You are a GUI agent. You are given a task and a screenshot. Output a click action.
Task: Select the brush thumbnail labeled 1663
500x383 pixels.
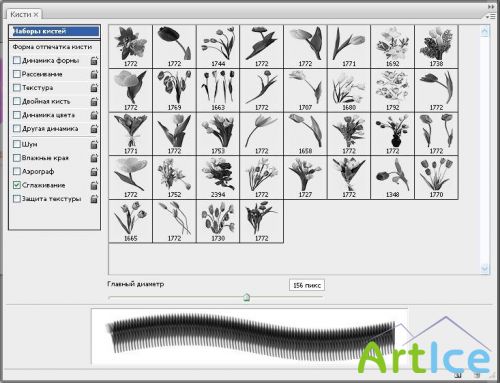pos(218,90)
